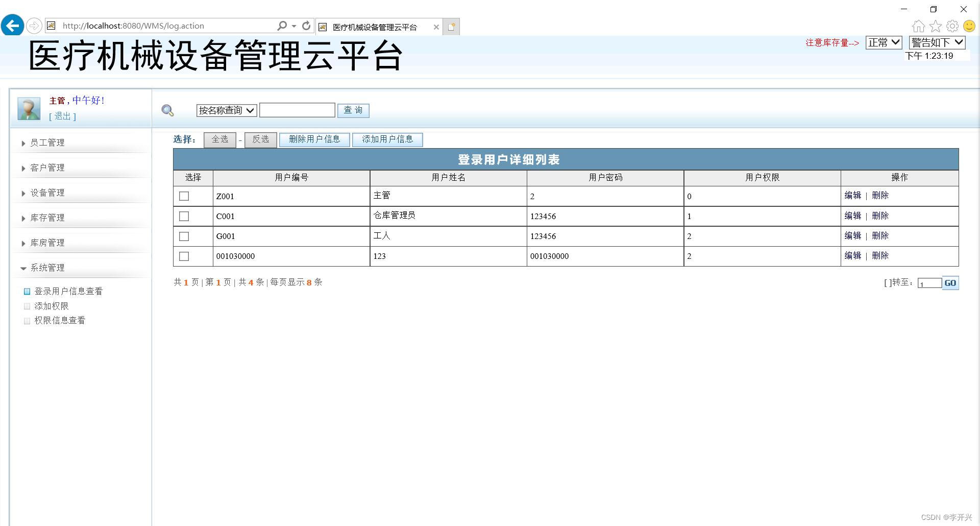The width and height of the screenshot is (980, 526).
Task: Close the 医疗机械设备管理云平台 browser tab
Action: point(436,27)
